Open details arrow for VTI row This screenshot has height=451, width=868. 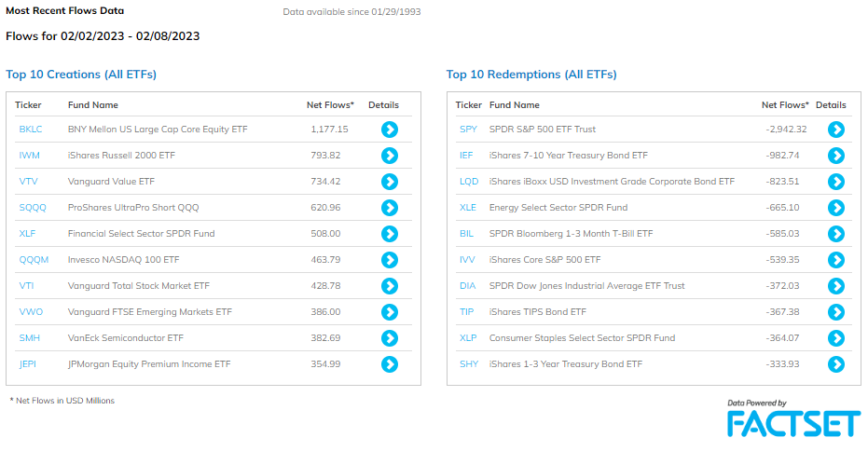pyautogui.click(x=390, y=286)
